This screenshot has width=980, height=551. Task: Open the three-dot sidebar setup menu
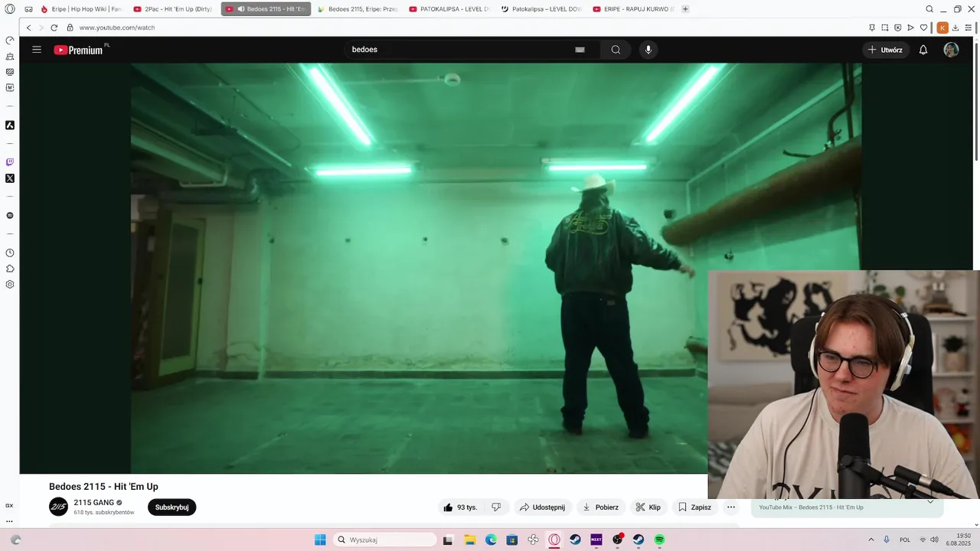[x=10, y=521]
